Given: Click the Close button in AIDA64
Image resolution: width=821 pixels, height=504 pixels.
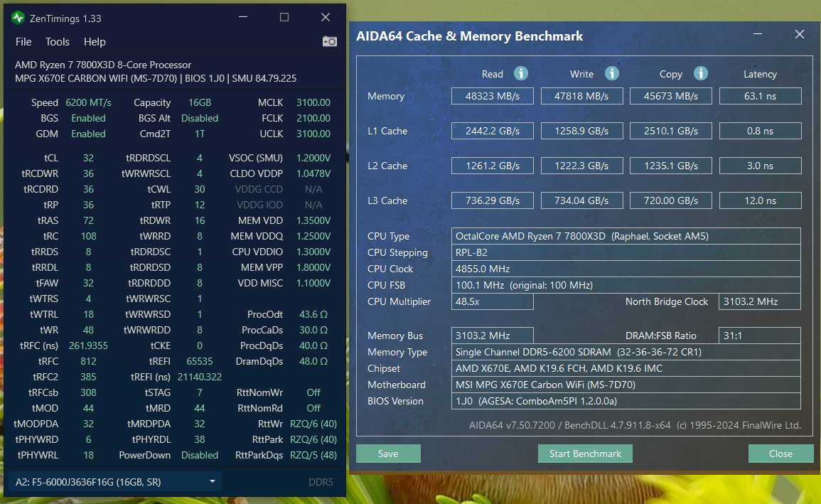Looking at the screenshot, I should pos(780,454).
